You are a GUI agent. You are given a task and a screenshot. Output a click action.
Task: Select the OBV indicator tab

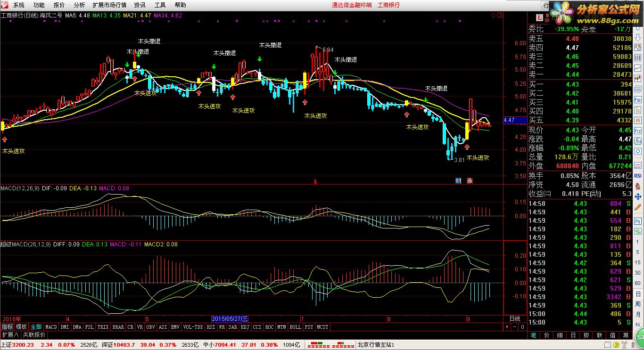pos(151,326)
